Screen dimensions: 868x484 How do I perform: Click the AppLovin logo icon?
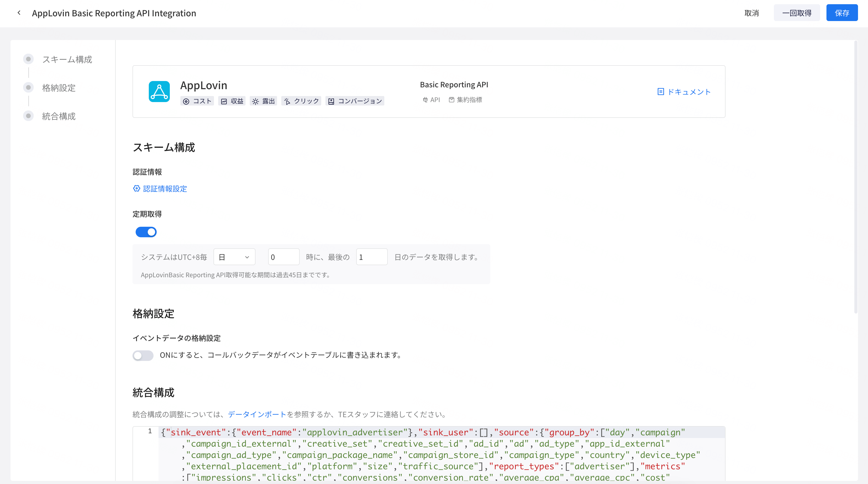pos(159,91)
